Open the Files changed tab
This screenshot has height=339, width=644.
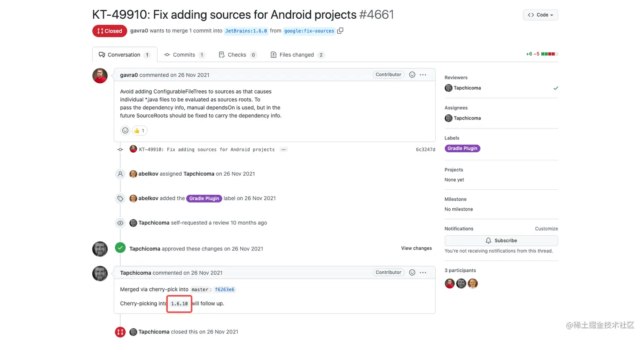(x=297, y=55)
